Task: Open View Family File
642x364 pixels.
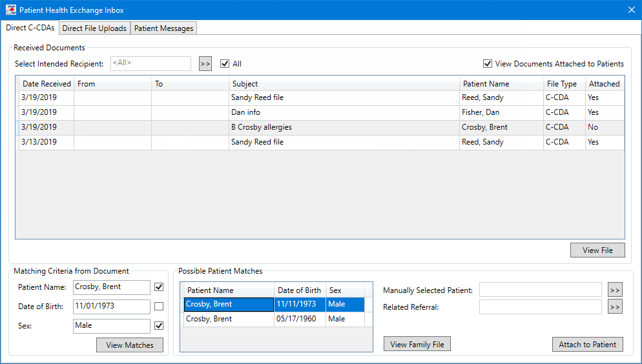Action: tap(417, 345)
